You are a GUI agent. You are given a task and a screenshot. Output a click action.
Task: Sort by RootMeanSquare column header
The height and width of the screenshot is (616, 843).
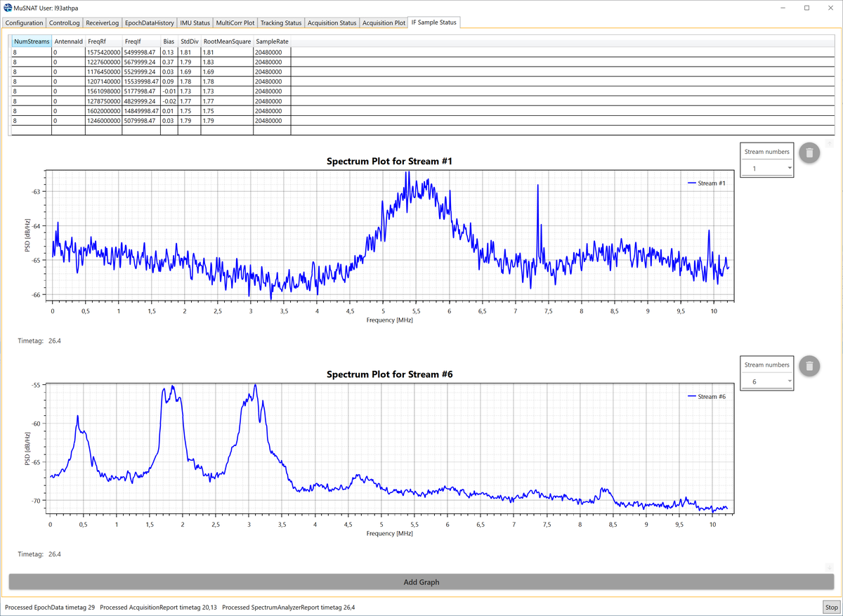tap(227, 41)
